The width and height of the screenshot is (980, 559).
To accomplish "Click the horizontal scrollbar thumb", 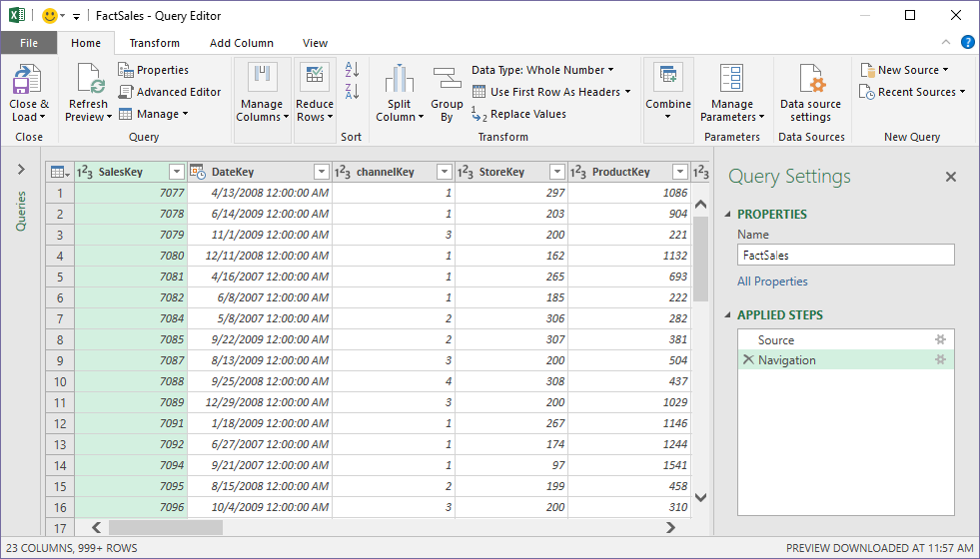I will click(x=165, y=527).
